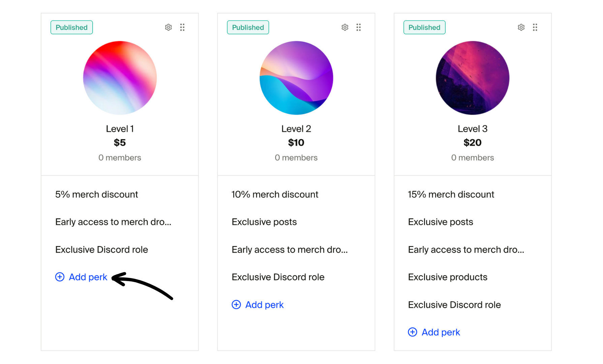
Task: Click plus icon beside Add perk in Level 3
Action: click(x=413, y=332)
